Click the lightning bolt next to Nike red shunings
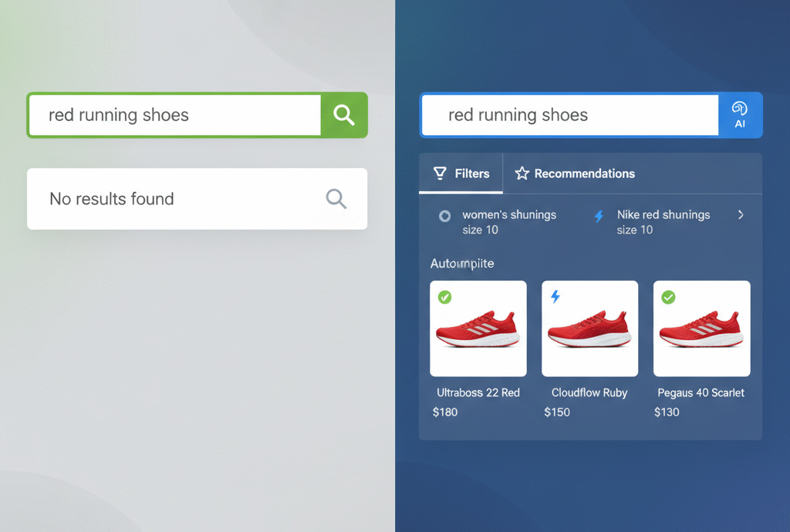The height and width of the screenshot is (532, 790). tap(599, 216)
